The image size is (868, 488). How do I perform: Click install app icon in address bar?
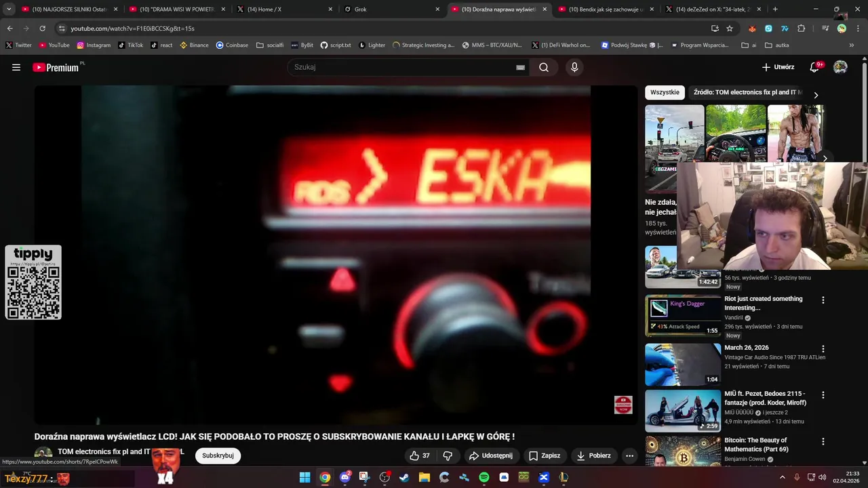pyautogui.click(x=715, y=28)
